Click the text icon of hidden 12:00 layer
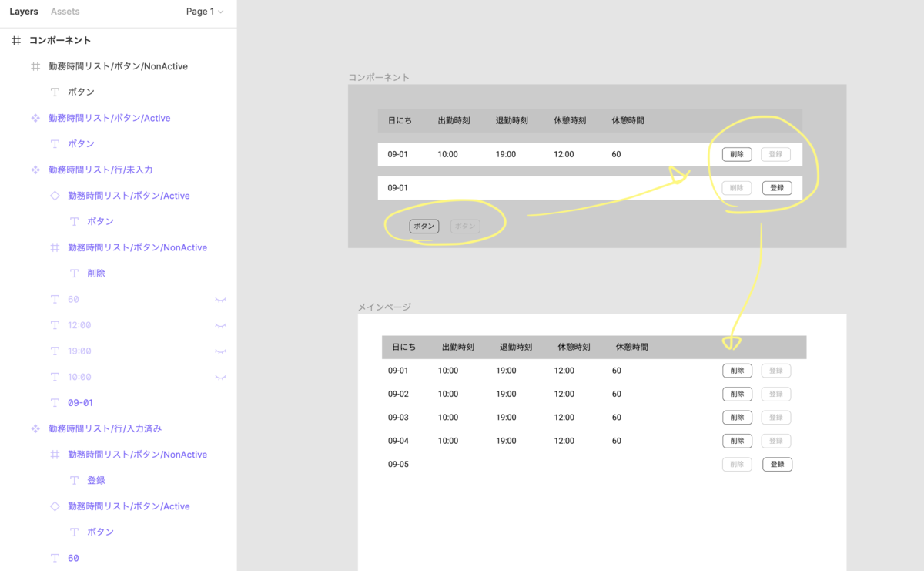Image resolution: width=924 pixels, height=571 pixels. pos(55,325)
